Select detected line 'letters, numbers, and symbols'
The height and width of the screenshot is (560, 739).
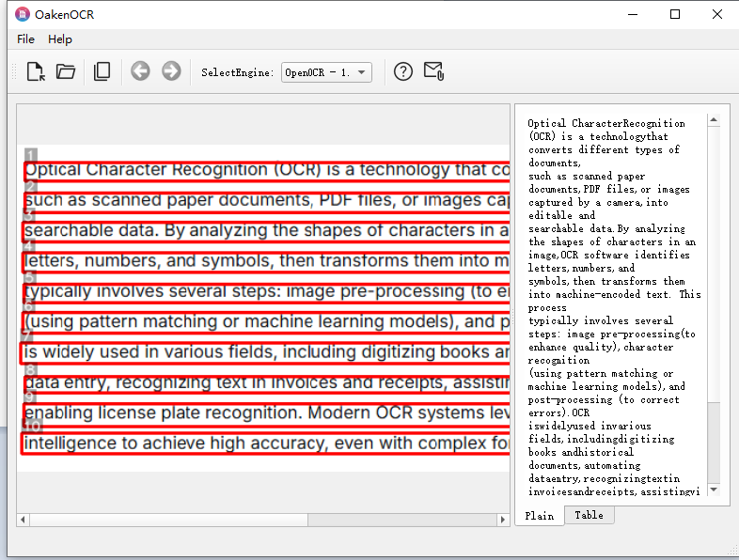click(266, 261)
